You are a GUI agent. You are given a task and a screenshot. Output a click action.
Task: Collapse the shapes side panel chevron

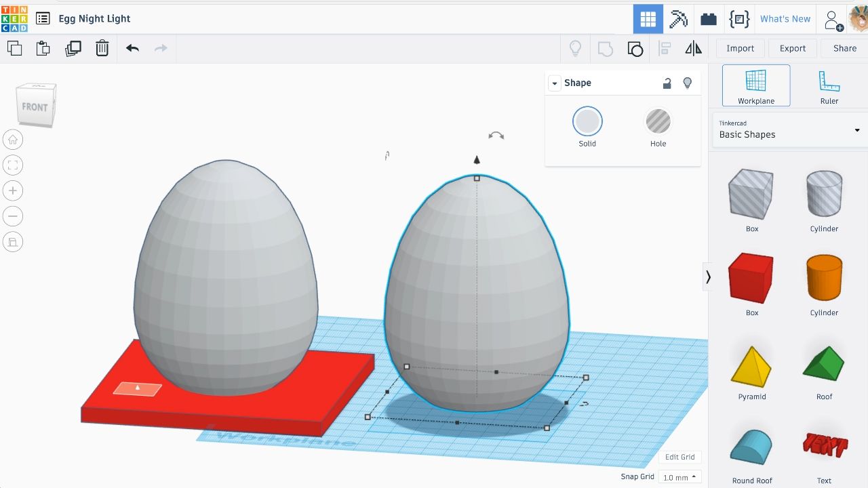point(708,277)
